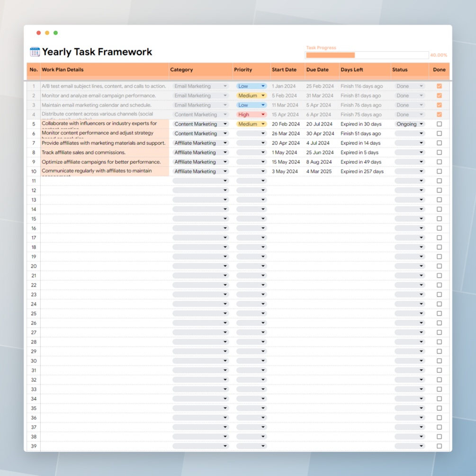Click the empty Start Date cell in row 12
This screenshot has width=476, height=476.
point(287,190)
